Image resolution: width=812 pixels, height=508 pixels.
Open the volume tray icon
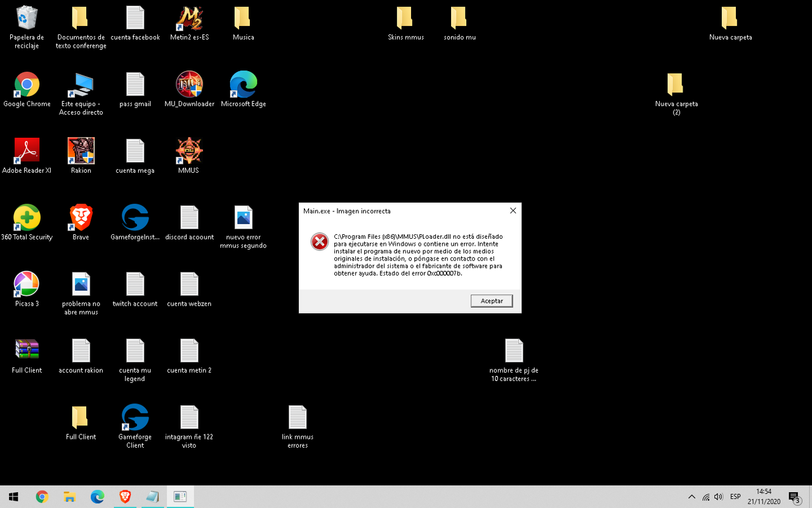point(718,497)
